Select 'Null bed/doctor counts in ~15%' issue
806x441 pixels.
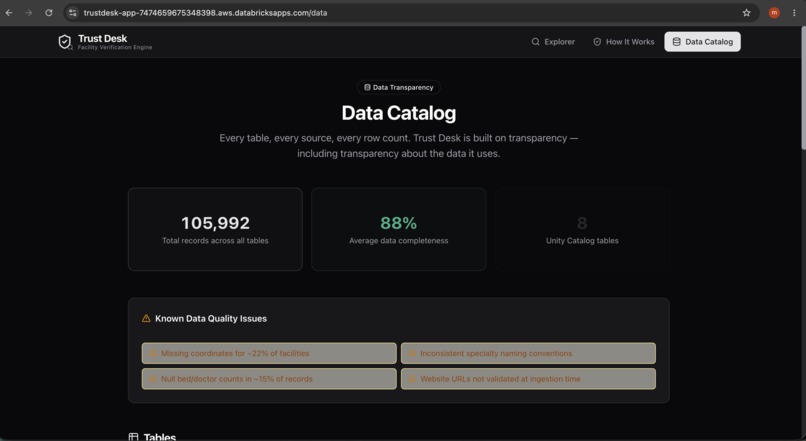269,379
